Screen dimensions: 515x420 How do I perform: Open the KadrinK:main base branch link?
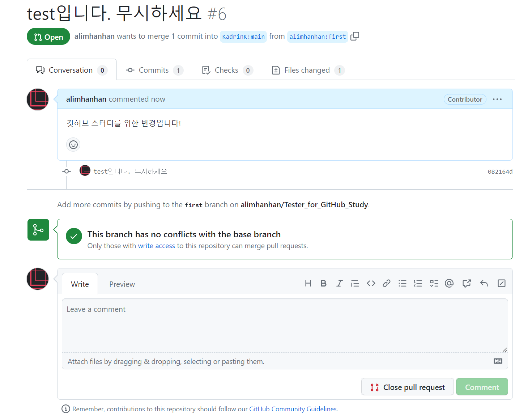(243, 37)
